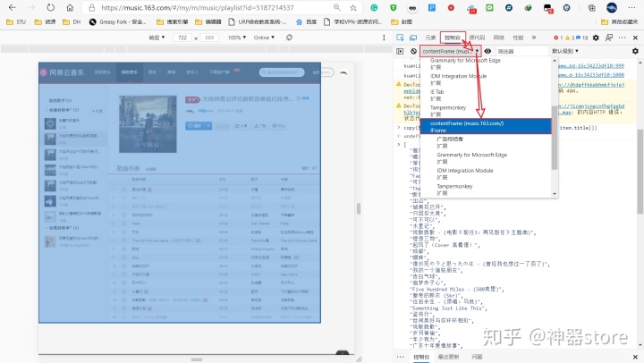Switch to Console tab
Viewport: 644px width, 363px height.
453,38
